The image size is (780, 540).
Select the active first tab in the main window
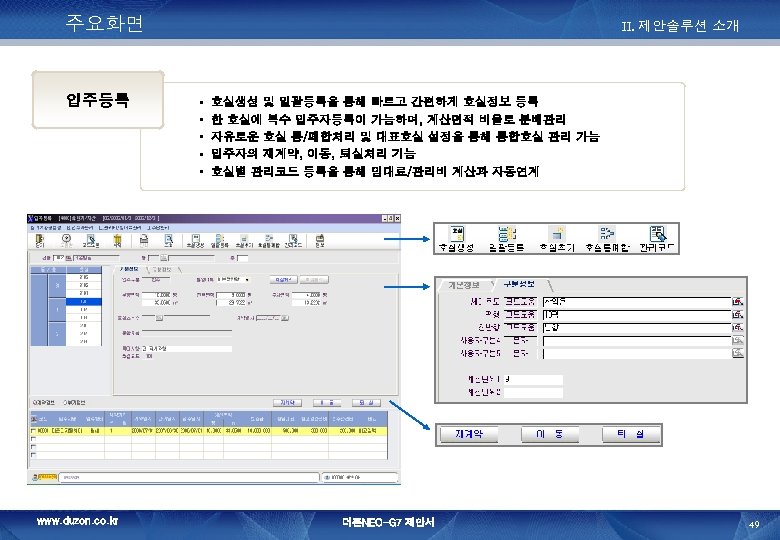[x=129, y=269]
